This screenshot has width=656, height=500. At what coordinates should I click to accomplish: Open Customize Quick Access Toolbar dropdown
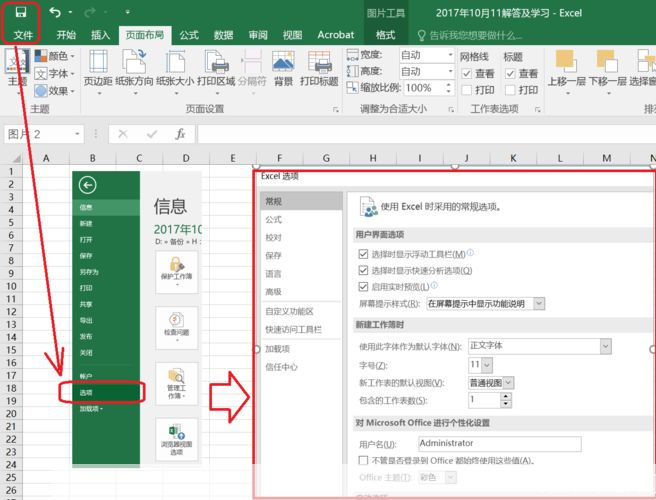pos(127,13)
